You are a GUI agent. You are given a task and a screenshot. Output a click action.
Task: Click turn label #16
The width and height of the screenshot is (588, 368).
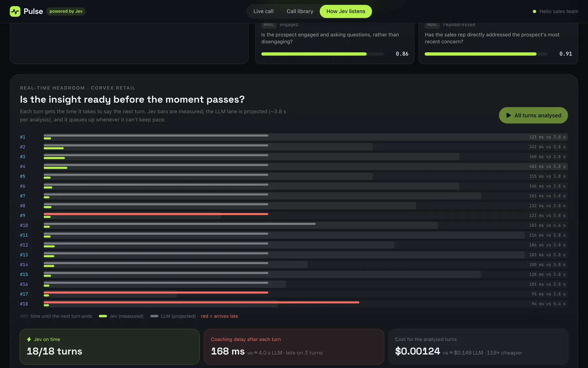[24, 284]
